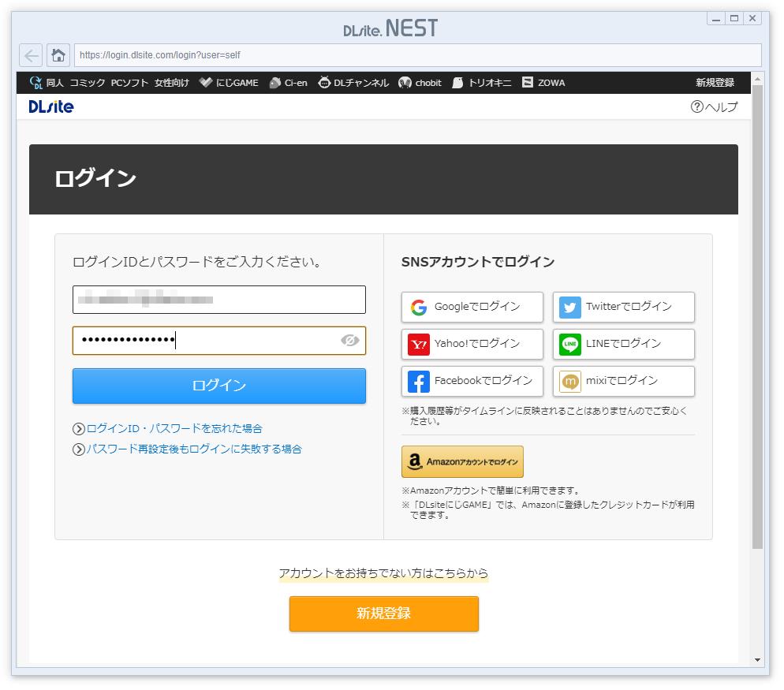
Task: Focus the login ID input field
Action: point(219,300)
